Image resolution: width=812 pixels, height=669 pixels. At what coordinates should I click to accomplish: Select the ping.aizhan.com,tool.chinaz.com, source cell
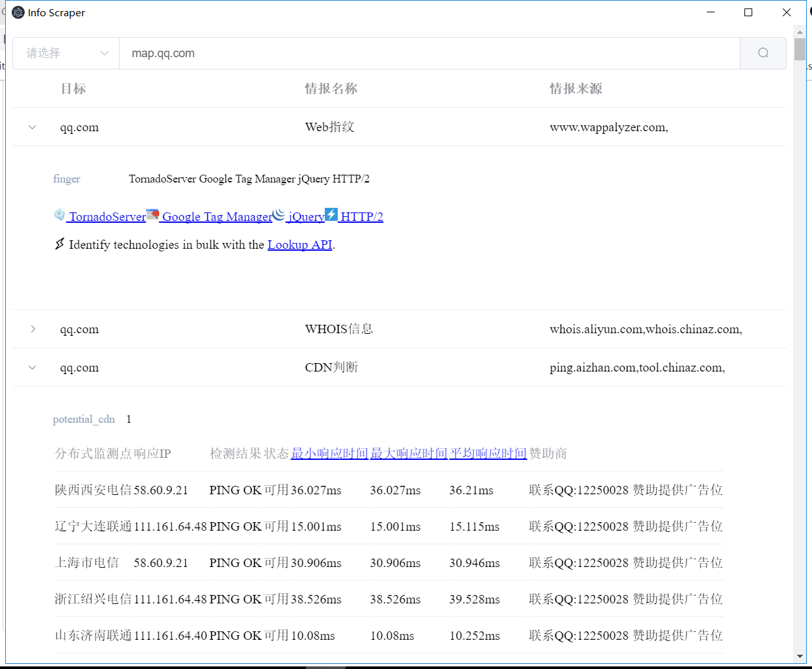[637, 368]
